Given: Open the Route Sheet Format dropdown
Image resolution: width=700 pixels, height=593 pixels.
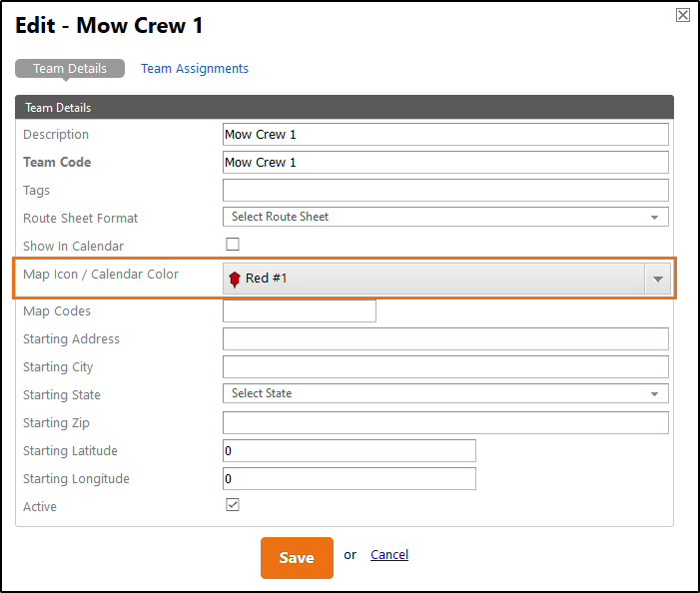Looking at the screenshot, I should tap(445, 217).
